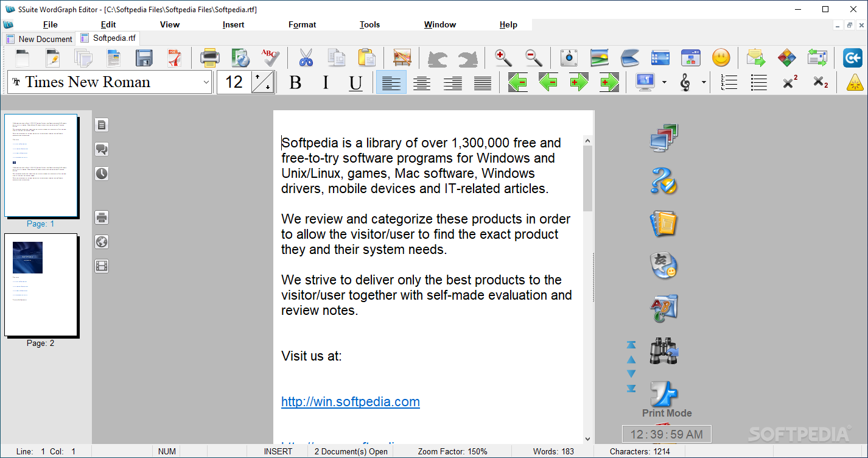
Task: Open the Tools menu
Action: click(x=369, y=24)
